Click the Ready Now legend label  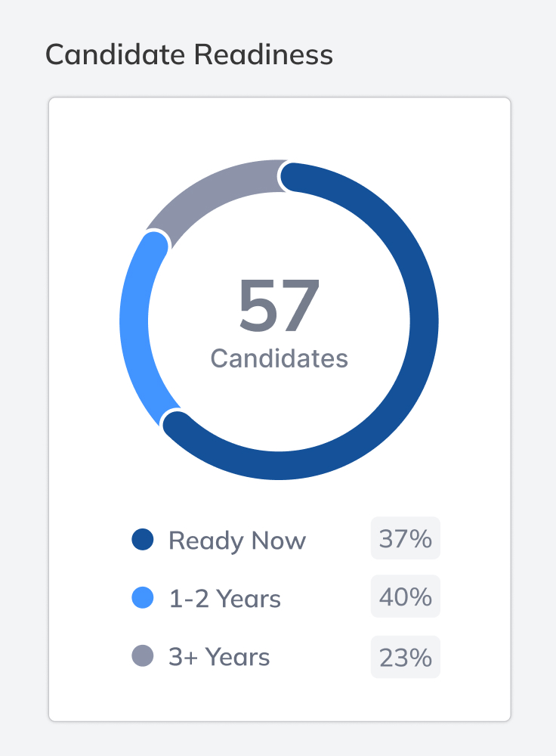(x=237, y=541)
